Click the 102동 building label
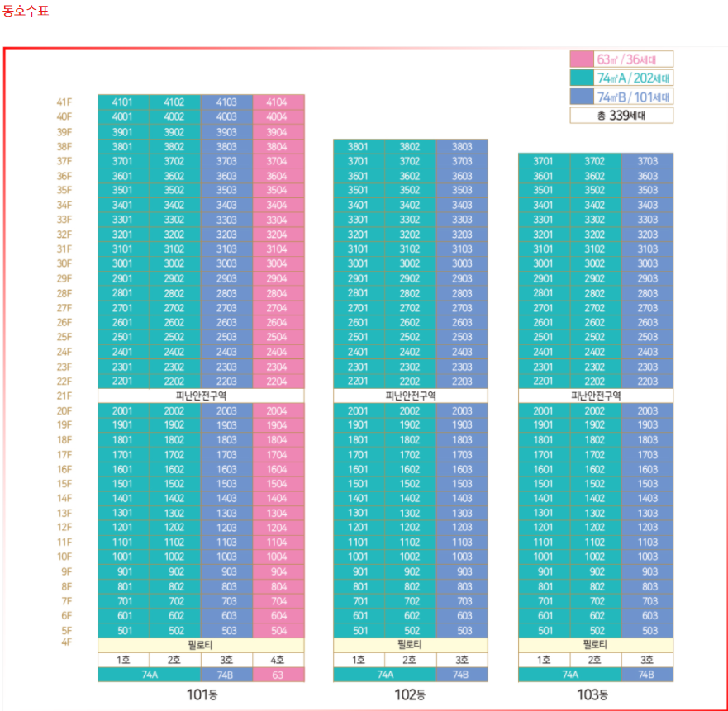Image resolution: width=728 pixels, height=711 pixels. click(x=410, y=694)
